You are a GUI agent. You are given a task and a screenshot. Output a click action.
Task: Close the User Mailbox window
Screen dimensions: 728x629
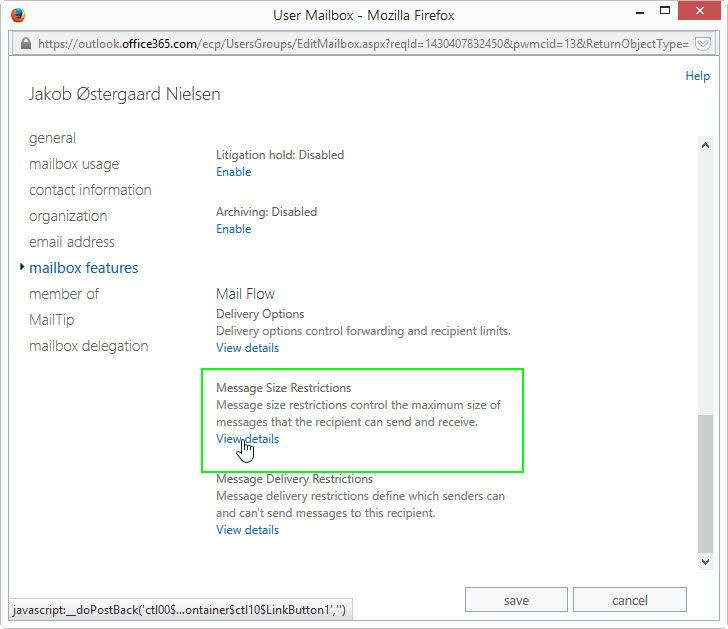point(699,11)
